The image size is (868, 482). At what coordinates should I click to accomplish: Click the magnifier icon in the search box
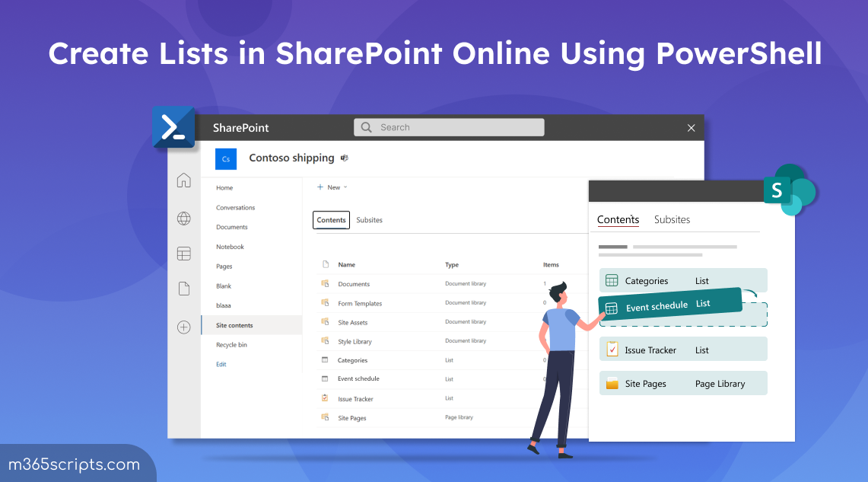point(367,127)
